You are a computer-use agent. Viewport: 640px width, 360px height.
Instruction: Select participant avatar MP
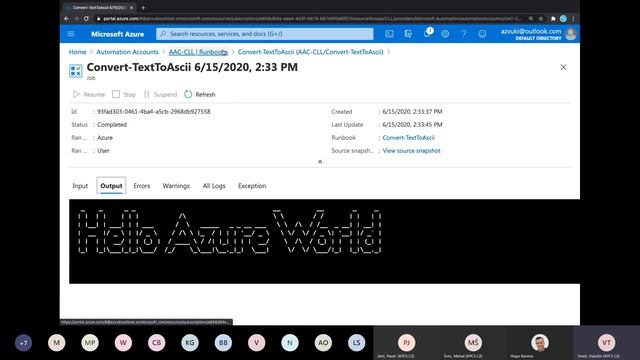click(90, 343)
